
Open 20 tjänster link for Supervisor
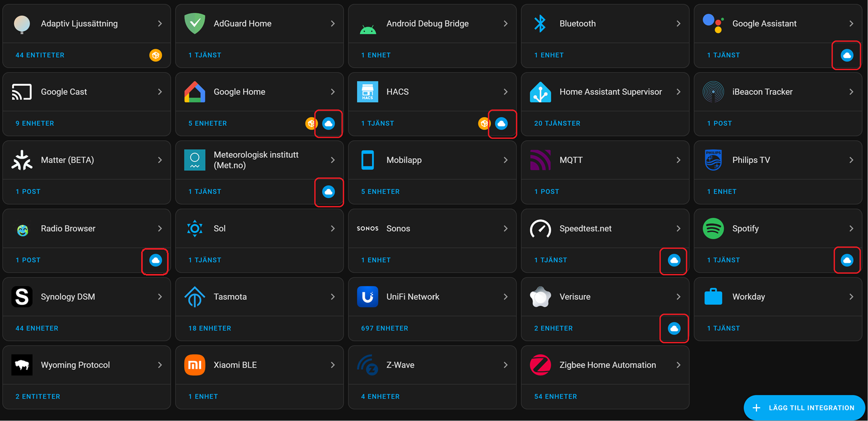click(x=557, y=123)
